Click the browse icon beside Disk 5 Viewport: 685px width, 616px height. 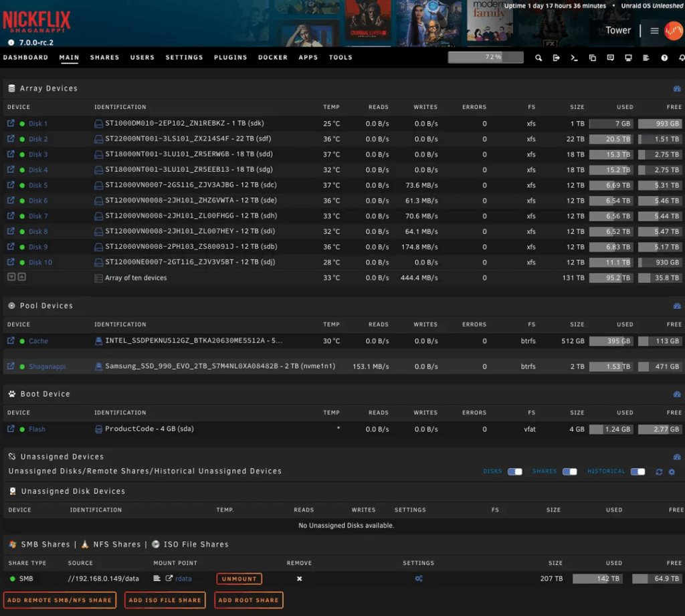pos(11,185)
